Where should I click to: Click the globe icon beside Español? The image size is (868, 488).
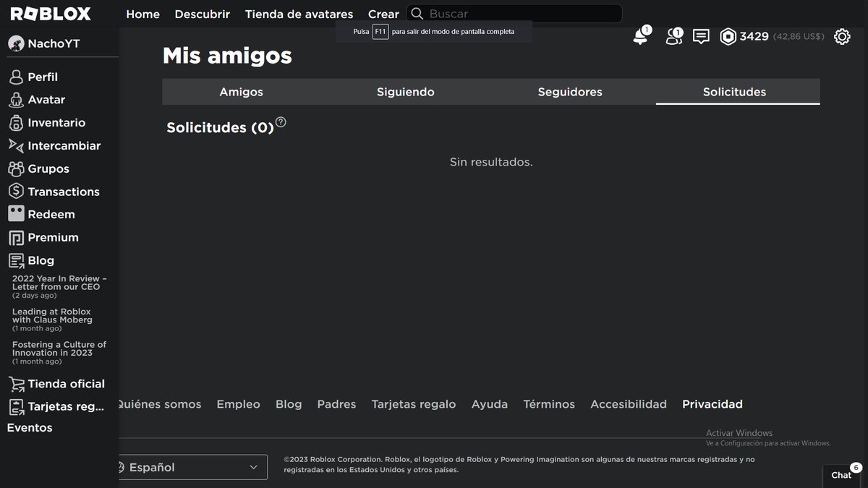[122, 467]
